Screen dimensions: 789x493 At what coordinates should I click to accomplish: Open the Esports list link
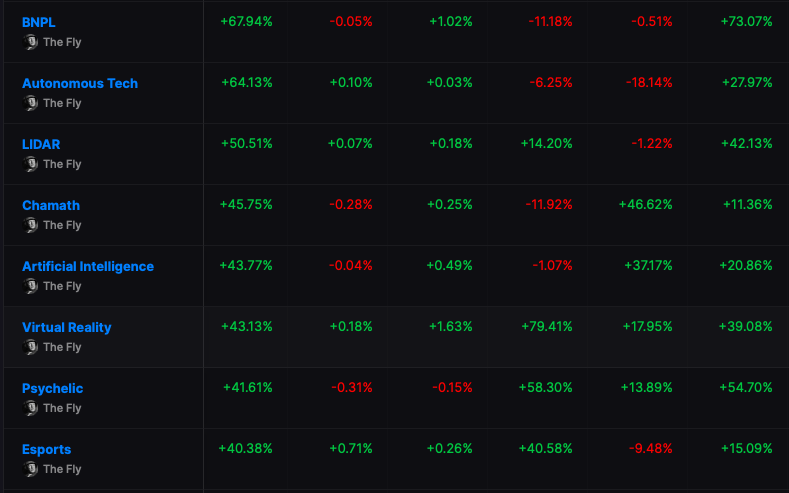pos(47,450)
